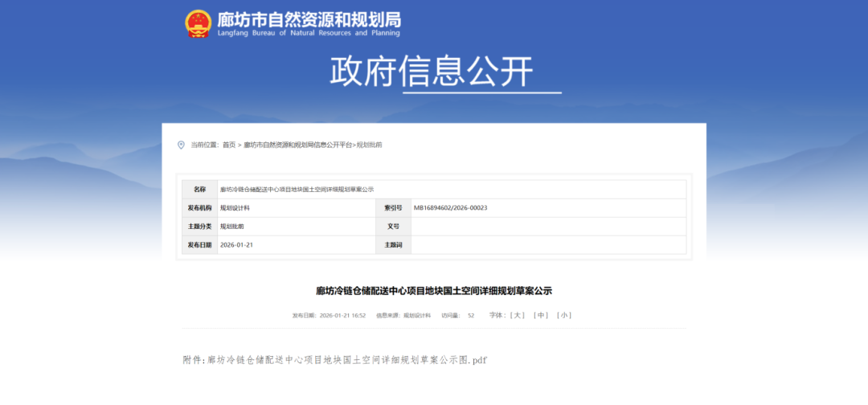Viewport: 868px width, 405px height.
Task: Set font size to 大
Action: coord(517,315)
